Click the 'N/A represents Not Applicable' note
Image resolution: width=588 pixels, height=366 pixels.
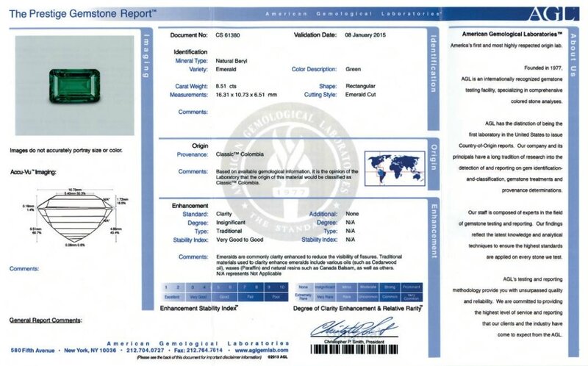coord(248,273)
